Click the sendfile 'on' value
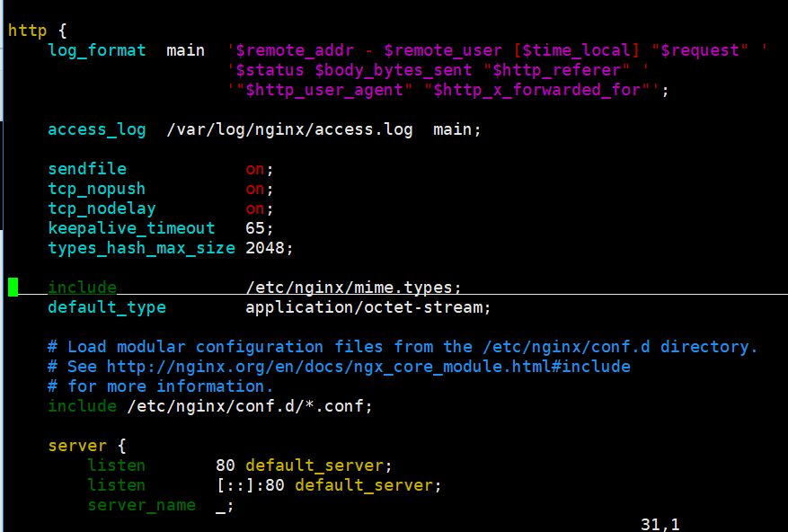The image size is (788, 532). click(x=256, y=169)
